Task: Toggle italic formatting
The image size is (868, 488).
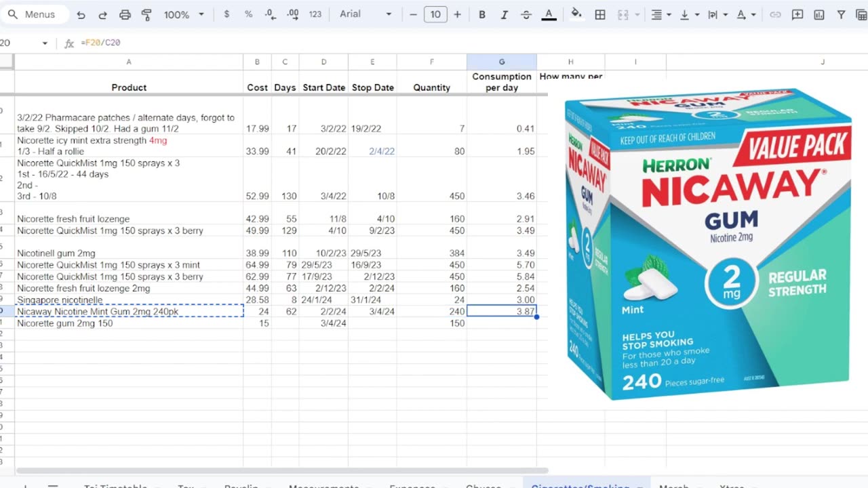Action: pos(504,14)
